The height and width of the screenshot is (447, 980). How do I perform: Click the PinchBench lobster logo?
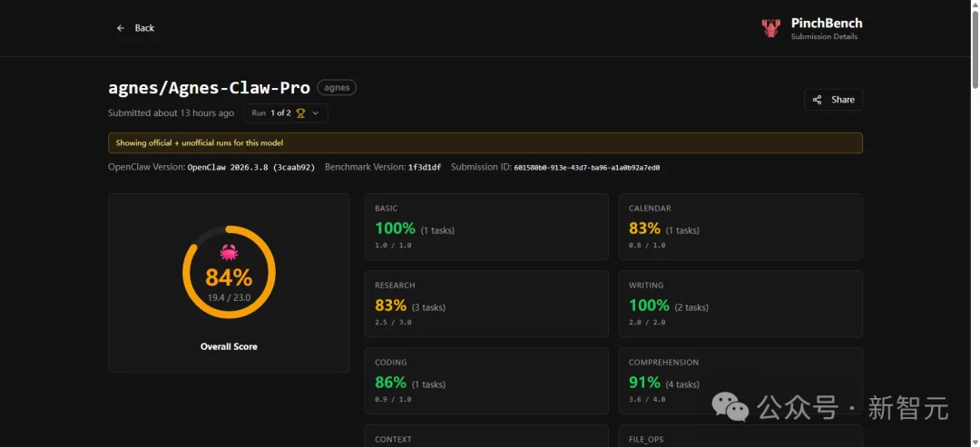coord(770,28)
